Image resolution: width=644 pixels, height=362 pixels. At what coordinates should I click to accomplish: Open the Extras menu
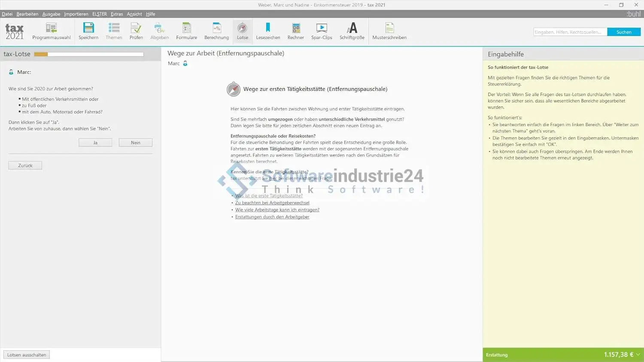(x=116, y=14)
